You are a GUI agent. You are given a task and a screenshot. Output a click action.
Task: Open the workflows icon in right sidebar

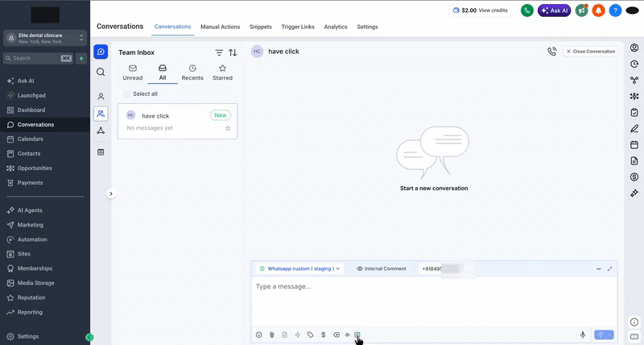pyautogui.click(x=634, y=80)
